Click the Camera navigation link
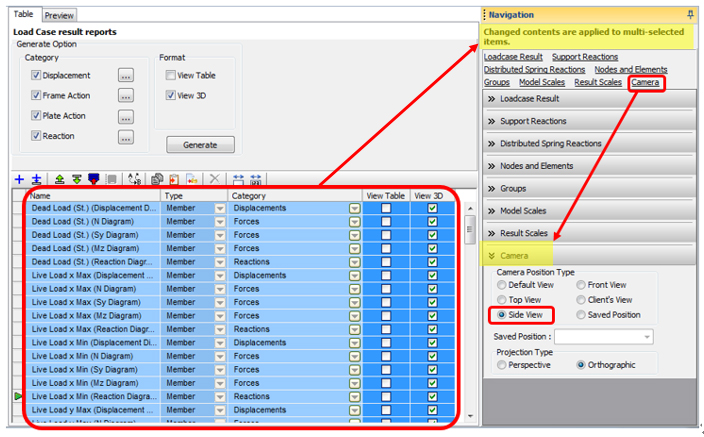Image resolution: width=704 pixels, height=437 pixels. (x=645, y=82)
